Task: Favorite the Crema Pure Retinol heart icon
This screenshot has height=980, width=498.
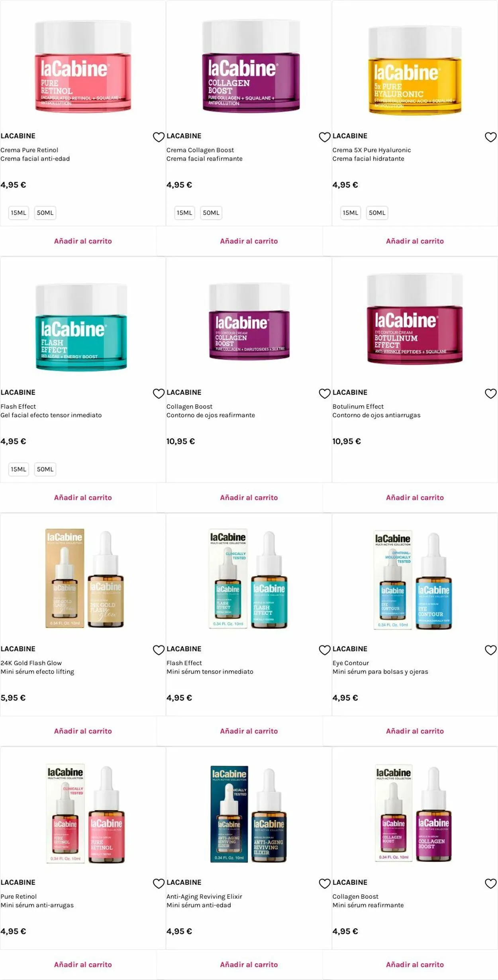Action: pyautogui.click(x=159, y=137)
